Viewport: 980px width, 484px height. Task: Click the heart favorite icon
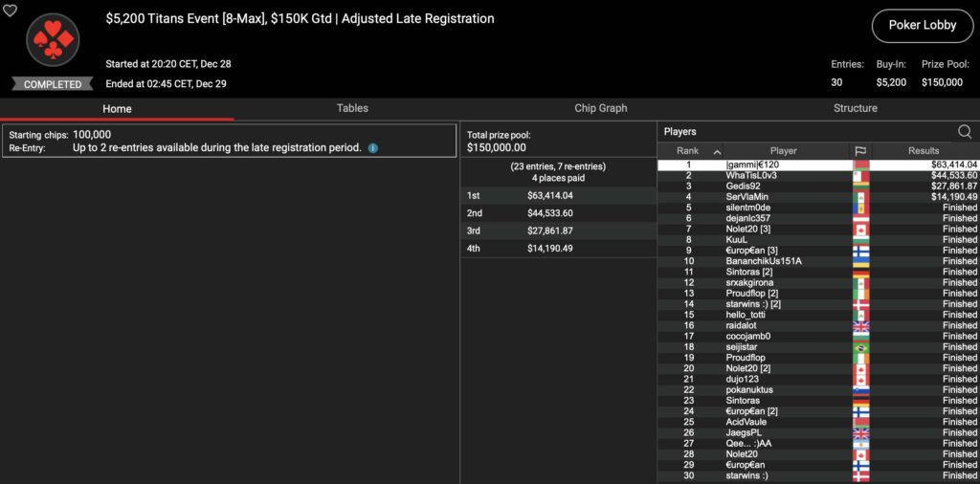11,11
